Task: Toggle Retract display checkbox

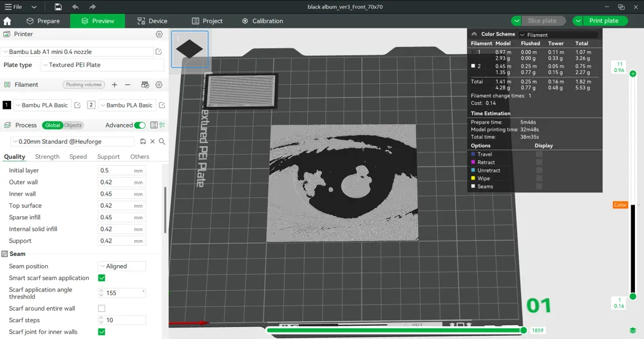Action: click(539, 162)
